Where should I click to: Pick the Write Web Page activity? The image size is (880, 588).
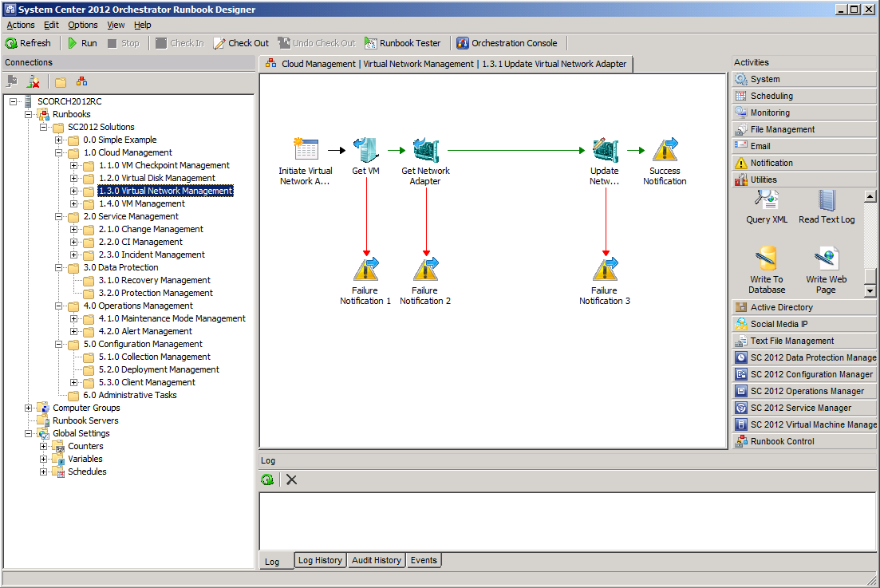point(826,270)
